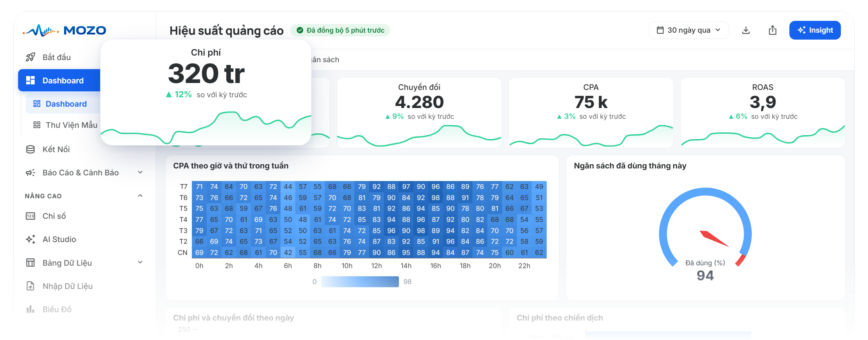Viewport: 868px width, 340px height.
Task: Click the gauge value 94
Action: point(705,275)
